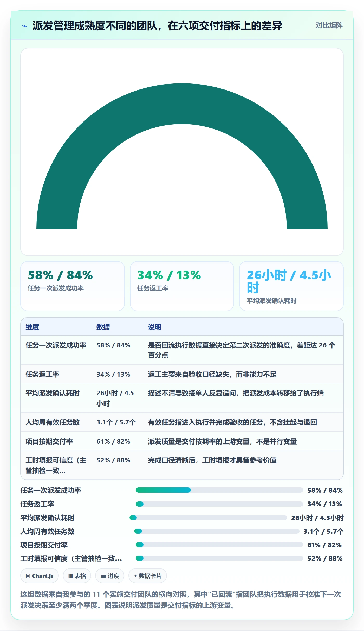Viewport: 364px width, 631px height.
Task: Click the 任务一次派发成功率 progress bar
Action: (219, 490)
